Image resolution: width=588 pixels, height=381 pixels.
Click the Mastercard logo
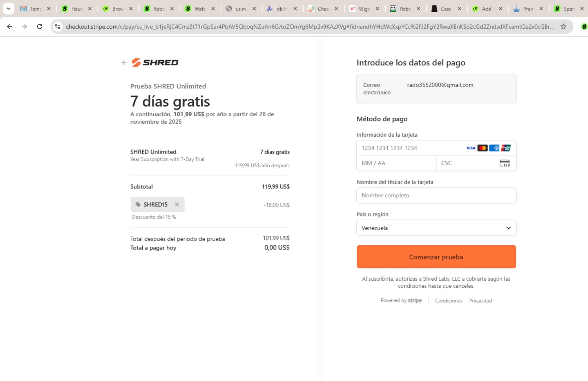[483, 148]
